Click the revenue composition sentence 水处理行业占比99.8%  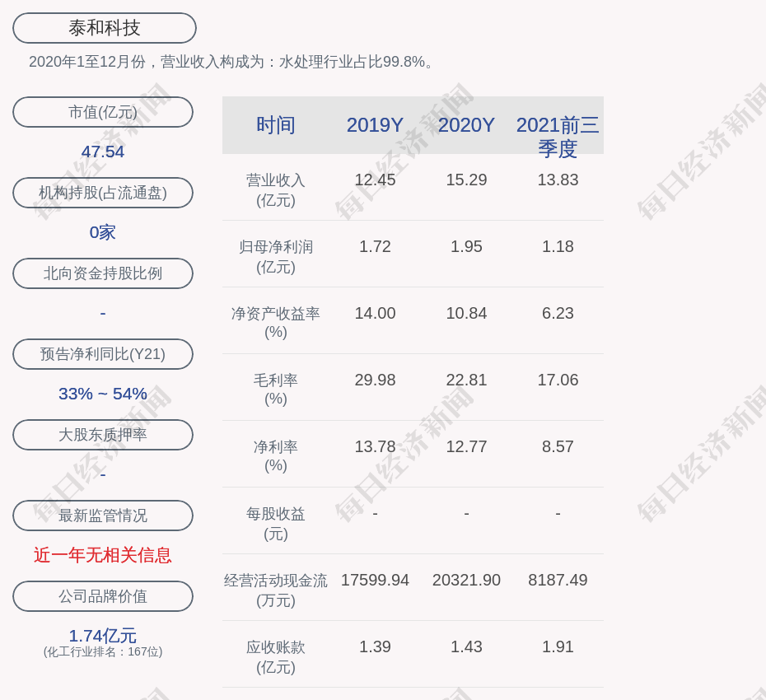tap(231, 62)
